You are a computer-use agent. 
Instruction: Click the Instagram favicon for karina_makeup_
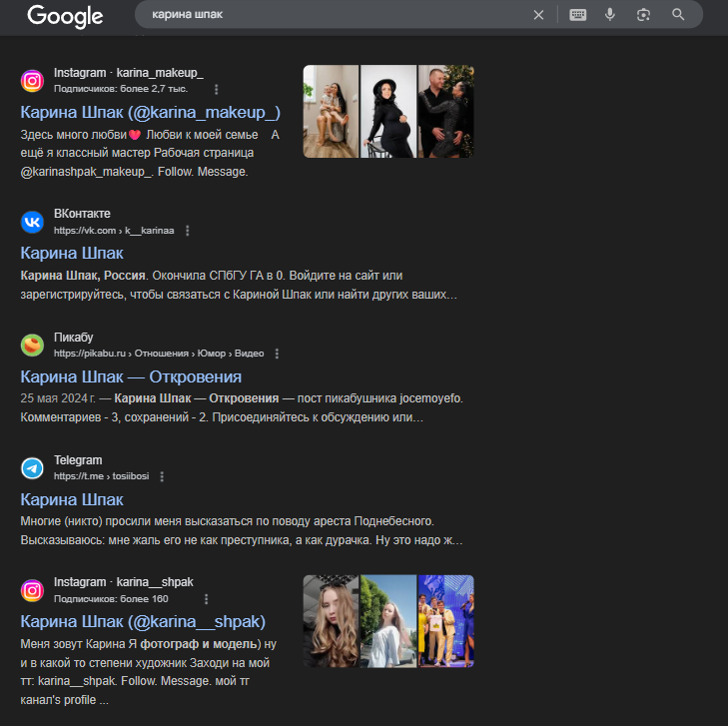point(33,81)
